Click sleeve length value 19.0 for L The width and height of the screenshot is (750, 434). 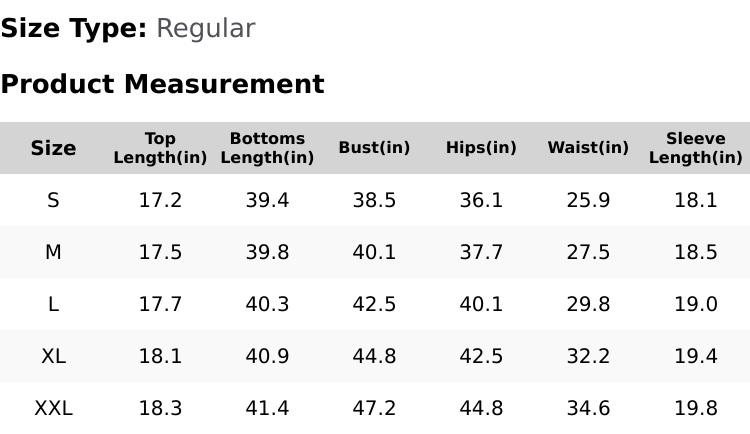point(695,304)
